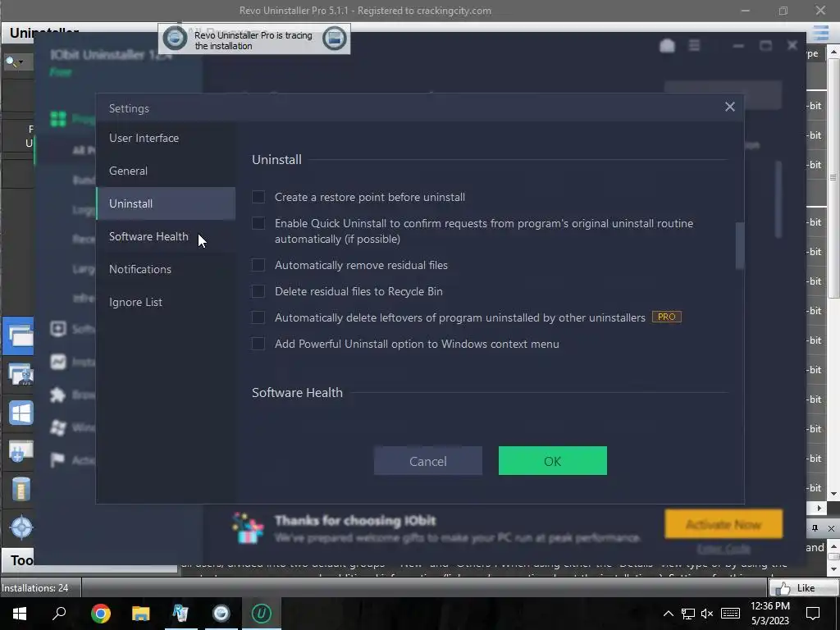
Task: Switch to Revo Uninstaller taskbar icon
Action: pyautogui.click(x=181, y=614)
